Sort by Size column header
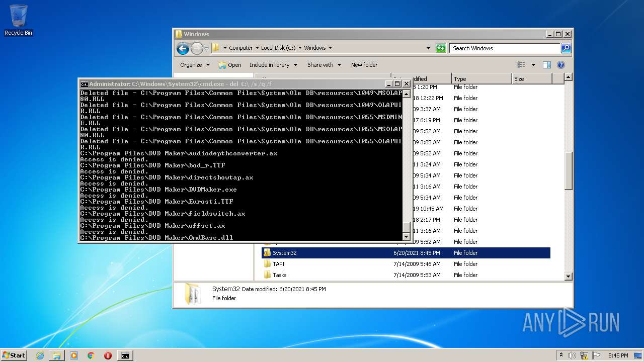 coord(532,79)
